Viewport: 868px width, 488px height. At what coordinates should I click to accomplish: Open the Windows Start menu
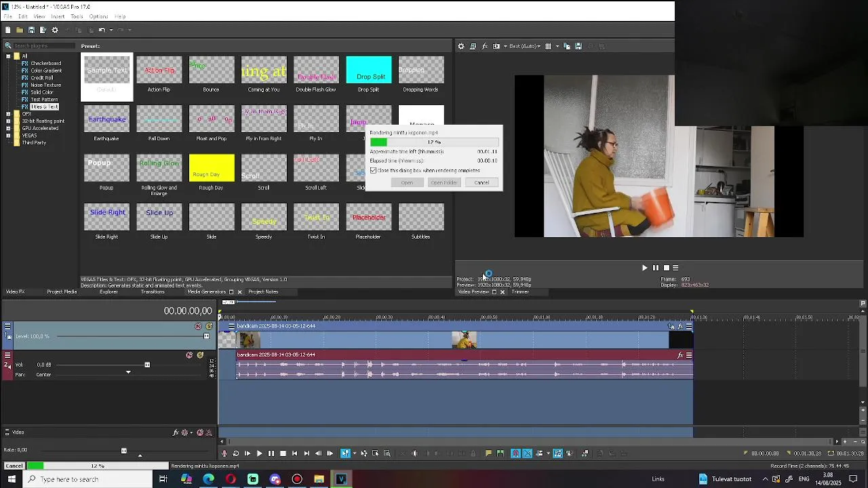tap(12, 479)
